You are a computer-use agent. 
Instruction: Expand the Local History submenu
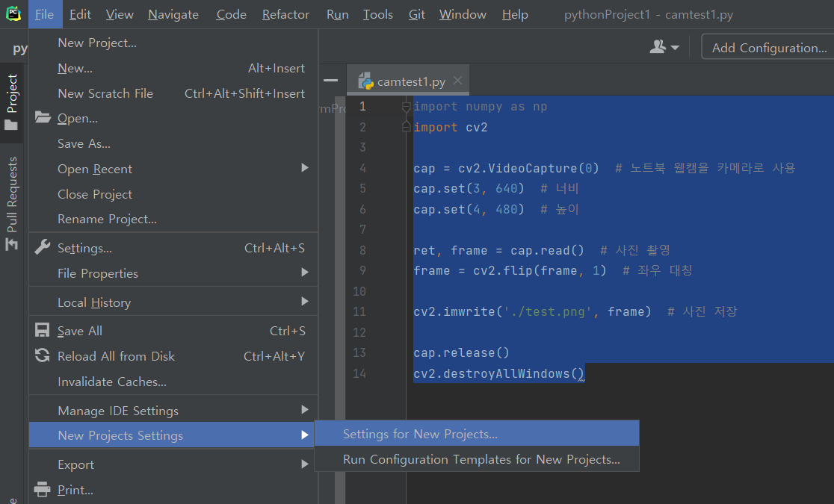click(x=305, y=302)
